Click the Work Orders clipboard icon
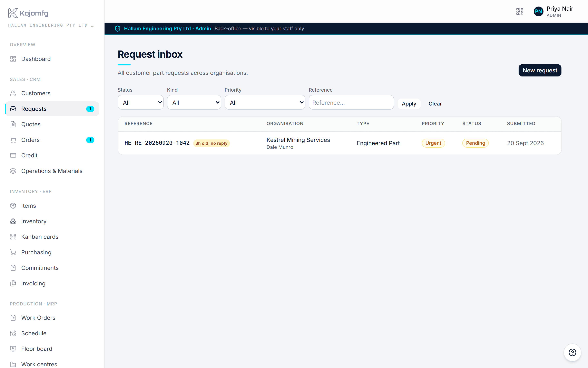Viewport: 588px width, 368px height. [13, 318]
